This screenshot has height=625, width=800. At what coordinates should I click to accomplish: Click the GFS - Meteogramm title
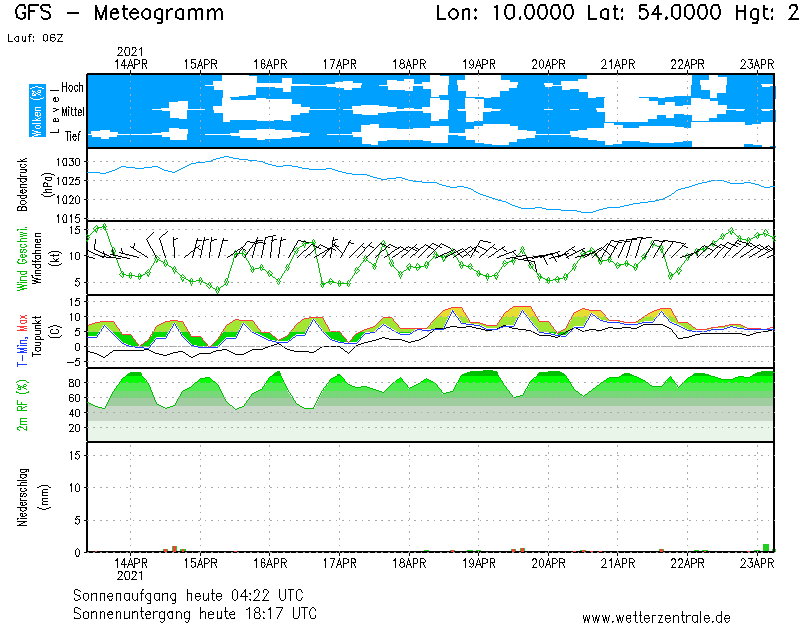click(120, 14)
